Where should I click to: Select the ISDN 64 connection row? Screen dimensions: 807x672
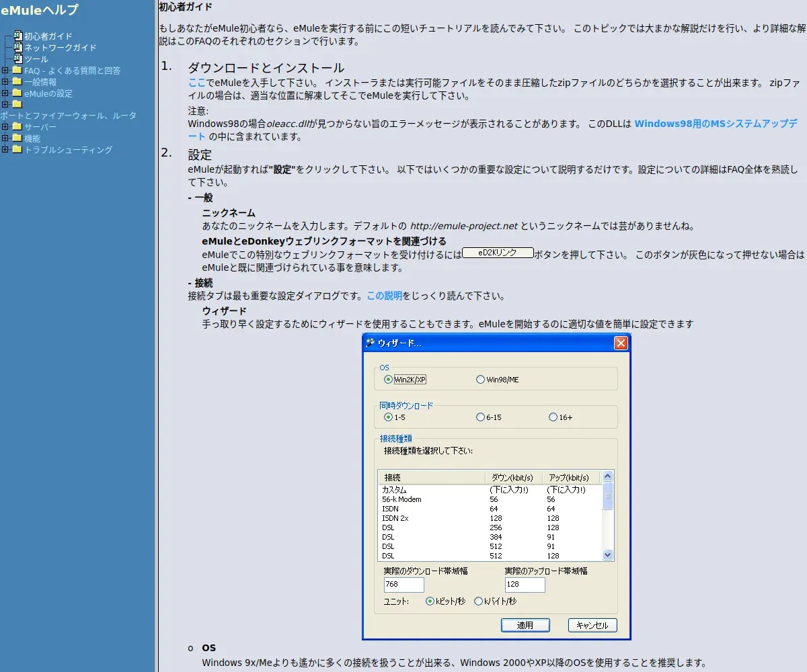[x=490, y=509]
